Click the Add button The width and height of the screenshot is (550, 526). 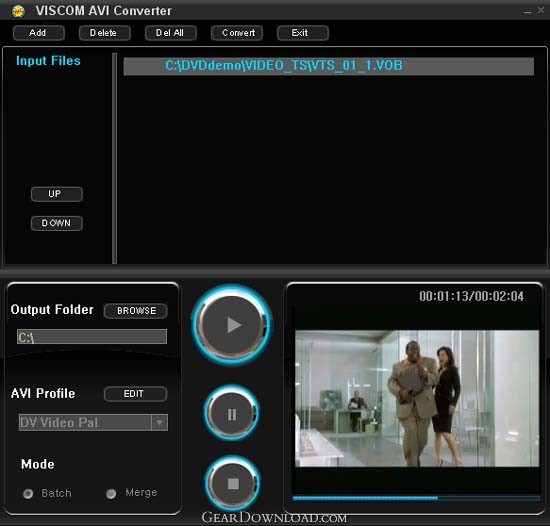[39, 33]
